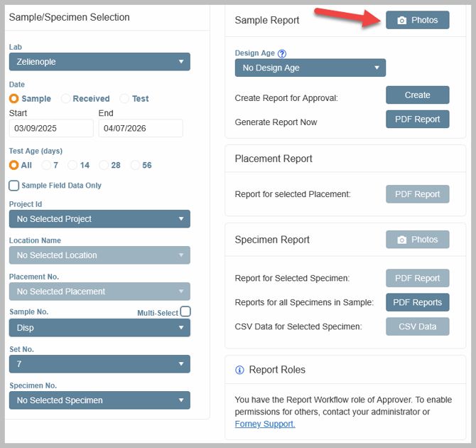476x448 pixels.
Task: Select the Sample date radio button
Action: click(14, 99)
